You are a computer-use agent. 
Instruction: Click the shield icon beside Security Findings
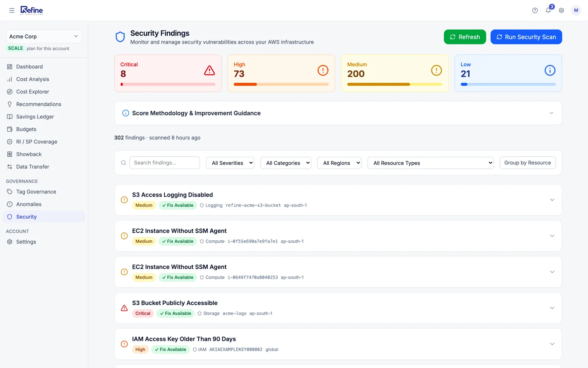click(120, 37)
